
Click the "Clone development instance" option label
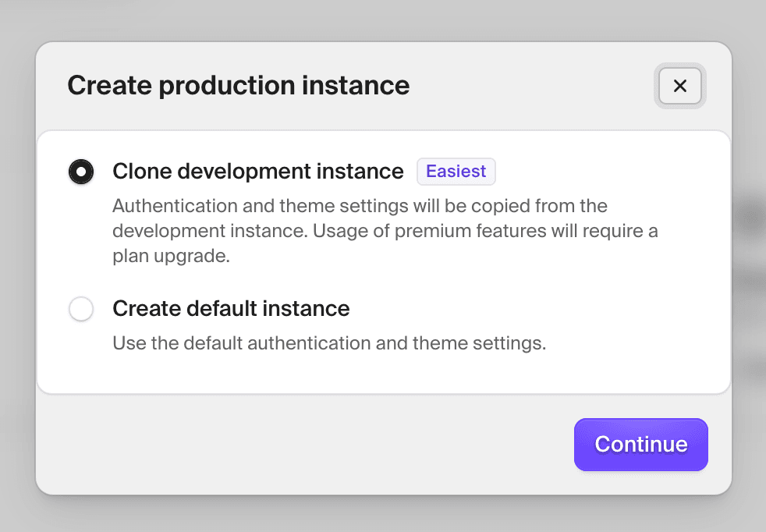(258, 172)
